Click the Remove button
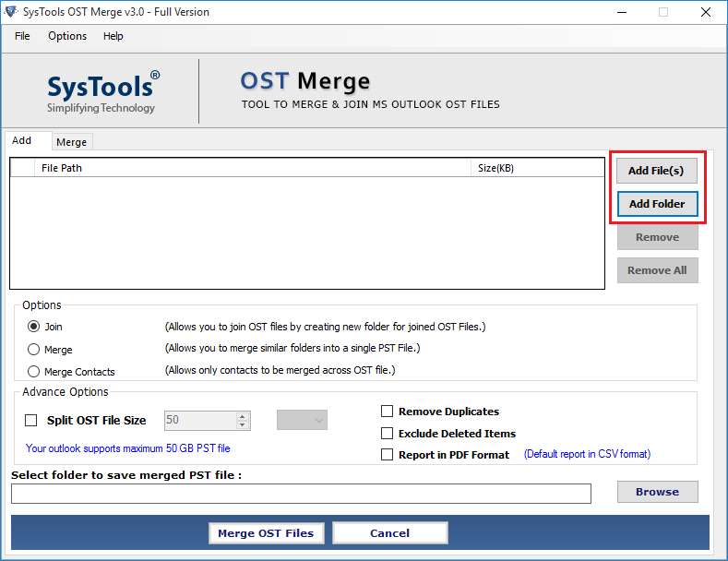The image size is (728, 561). coord(658,237)
